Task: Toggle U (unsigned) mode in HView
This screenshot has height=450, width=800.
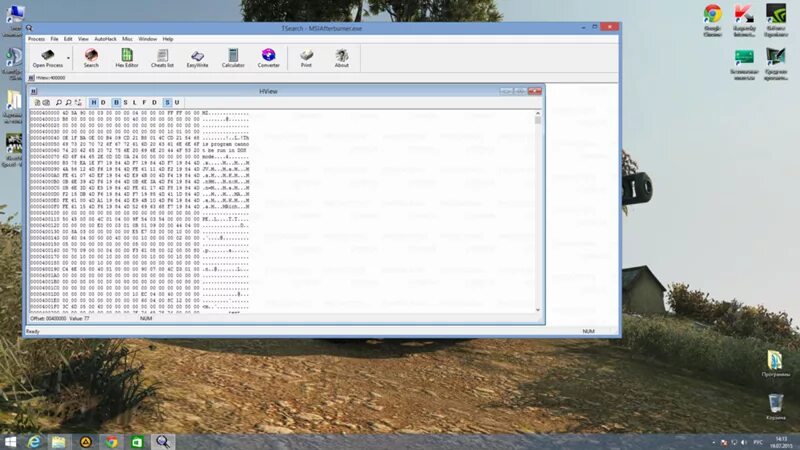Action: coord(177,103)
